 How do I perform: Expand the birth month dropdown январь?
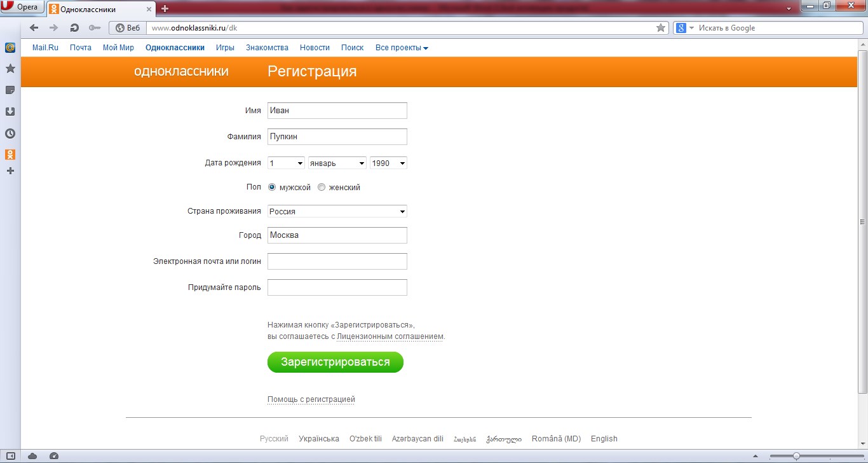[x=337, y=163]
